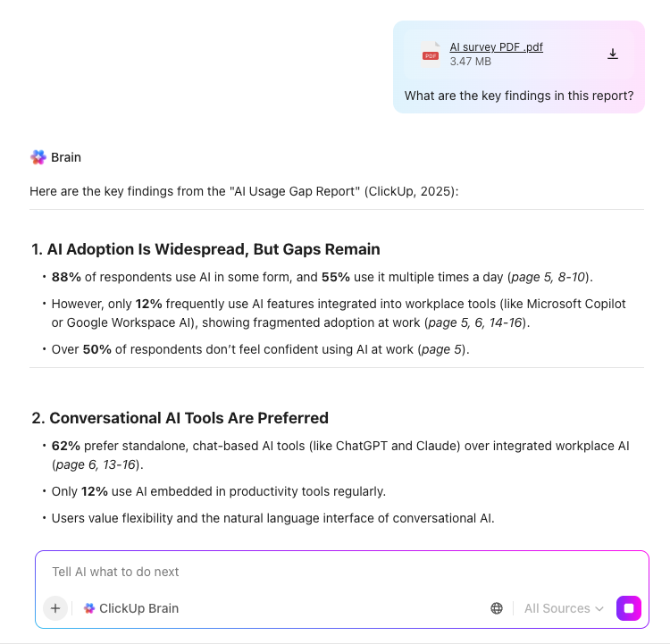
Task: Click the All Sources chevron arrow
Action: (x=598, y=608)
